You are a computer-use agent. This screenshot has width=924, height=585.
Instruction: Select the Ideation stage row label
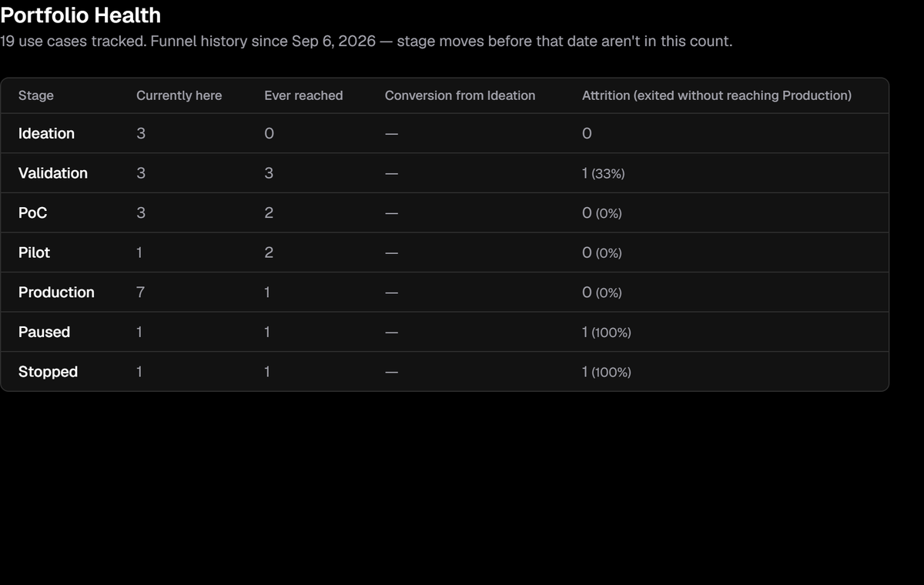click(x=46, y=133)
